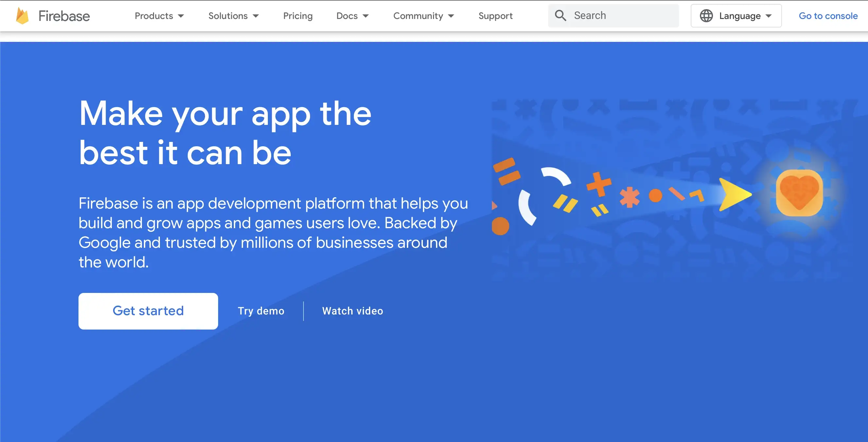Image resolution: width=868 pixels, height=442 pixels.
Task: Click Watch video
Action: pos(353,311)
